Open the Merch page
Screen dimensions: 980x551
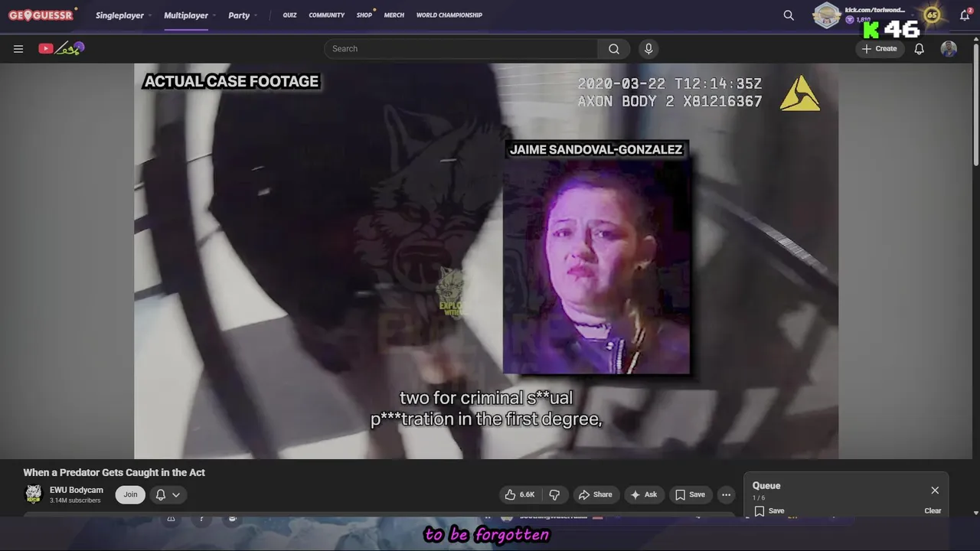pos(394,15)
